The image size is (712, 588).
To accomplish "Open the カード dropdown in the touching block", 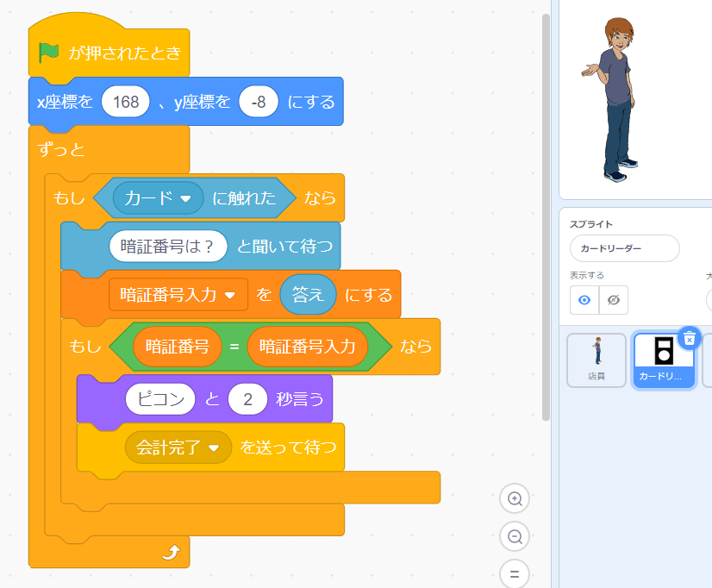I will coord(159,197).
